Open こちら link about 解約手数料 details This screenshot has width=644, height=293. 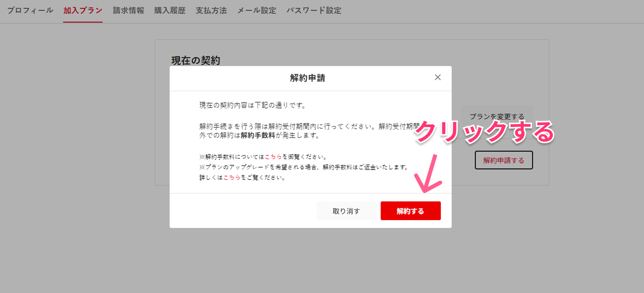click(x=274, y=157)
